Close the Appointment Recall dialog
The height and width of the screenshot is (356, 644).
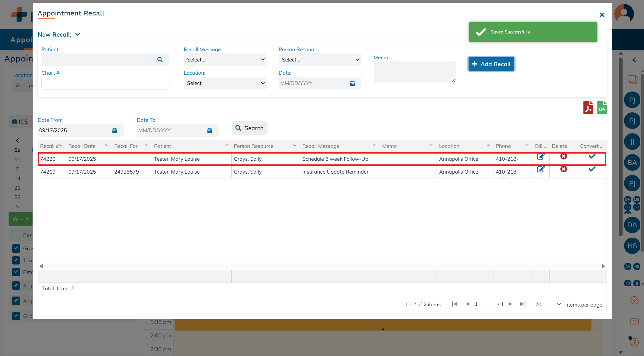tap(602, 15)
